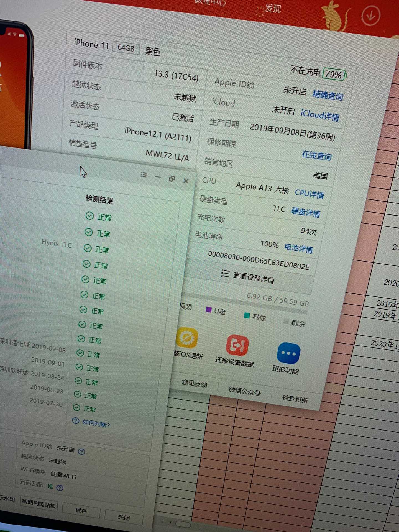399x532 pixels.
Task: Select the sales model MWL72 LL/A
Action: (167, 155)
